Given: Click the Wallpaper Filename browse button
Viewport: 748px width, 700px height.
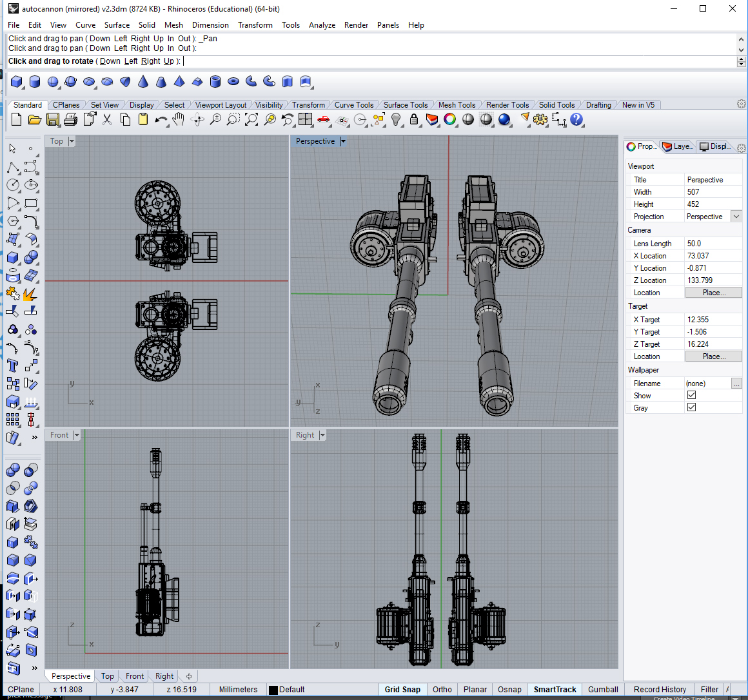Looking at the screenshot, I should 736,384.
